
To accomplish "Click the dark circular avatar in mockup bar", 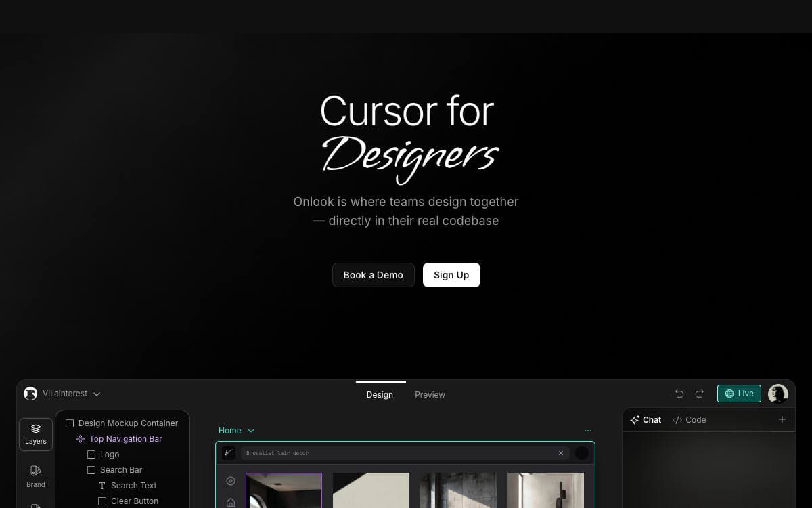I will click(x=582, y=453).
